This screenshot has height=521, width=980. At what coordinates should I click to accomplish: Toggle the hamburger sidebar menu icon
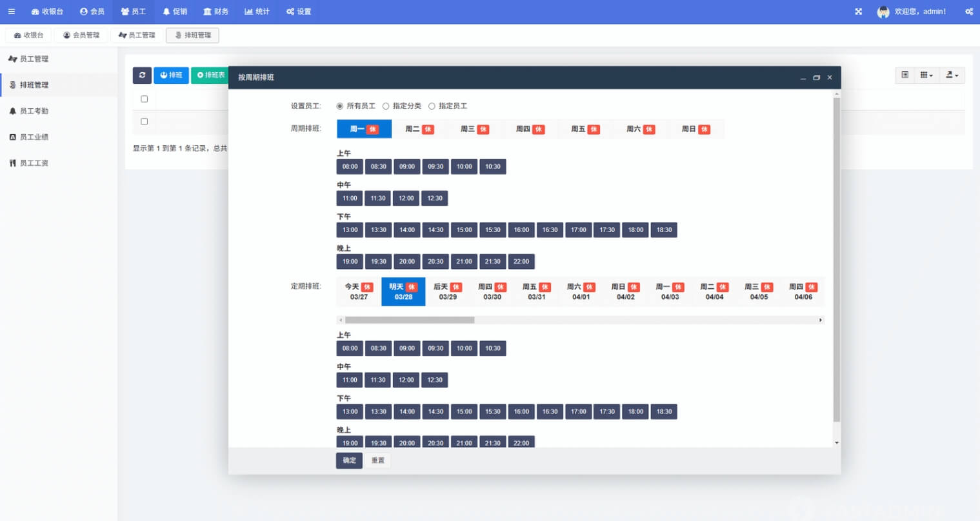coord(11,12)
